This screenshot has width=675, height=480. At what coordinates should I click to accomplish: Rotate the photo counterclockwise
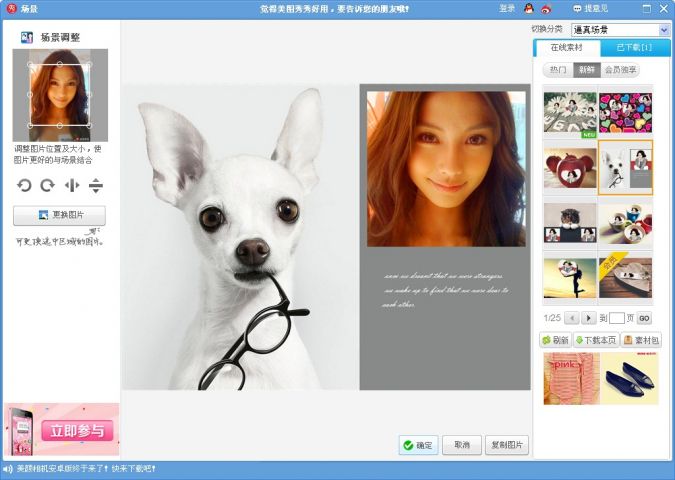[25, 185]
